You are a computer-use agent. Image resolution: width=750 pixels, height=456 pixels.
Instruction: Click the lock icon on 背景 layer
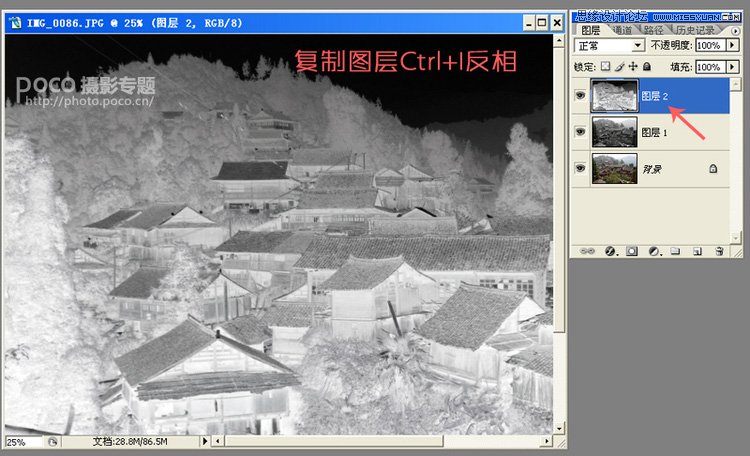point(713,168)
